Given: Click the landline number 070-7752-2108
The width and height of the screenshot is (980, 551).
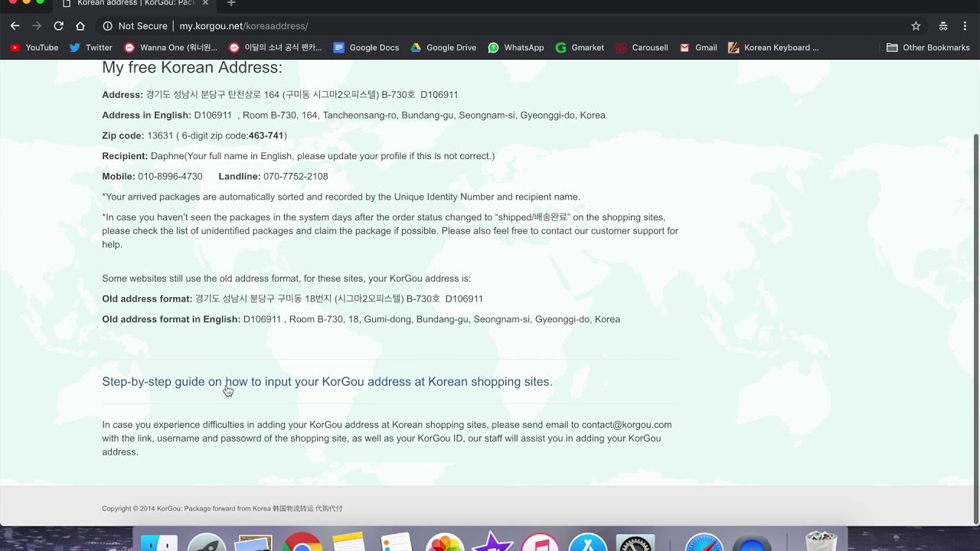Looking at the screenshot, I should pos(296,177).
